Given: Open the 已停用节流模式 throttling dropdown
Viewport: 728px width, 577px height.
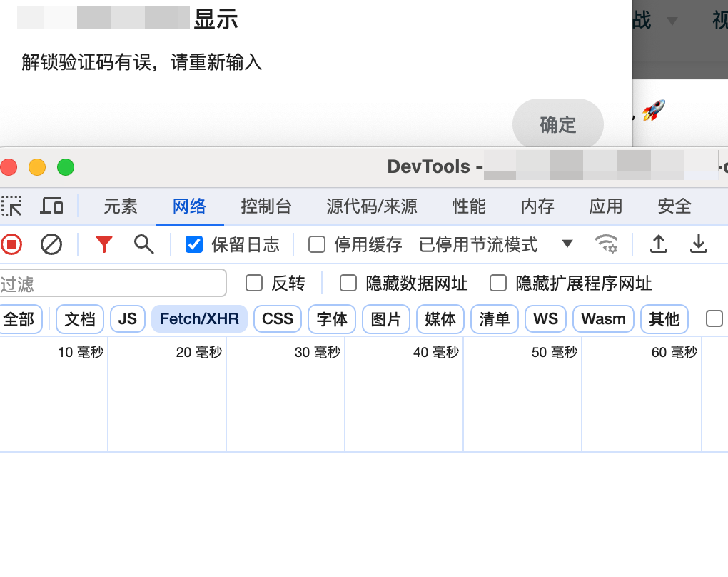Looking at the screenshot, I should [x=495, y=245].
